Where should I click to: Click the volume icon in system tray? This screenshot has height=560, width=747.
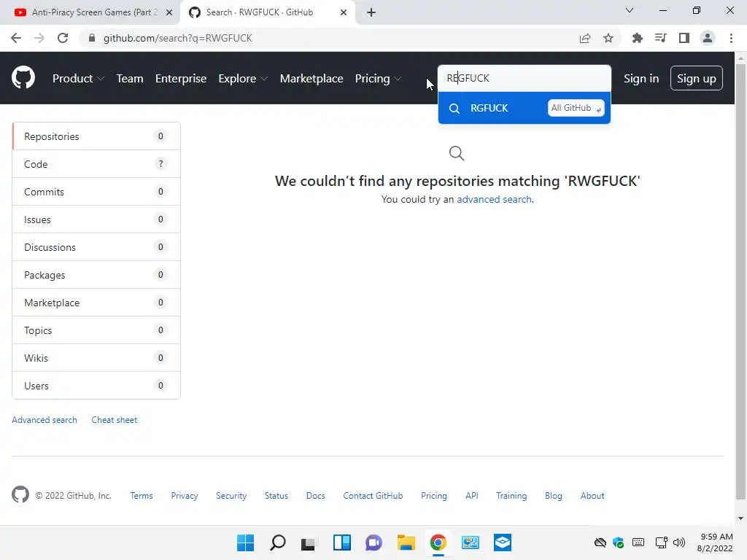tap(679, 542)
